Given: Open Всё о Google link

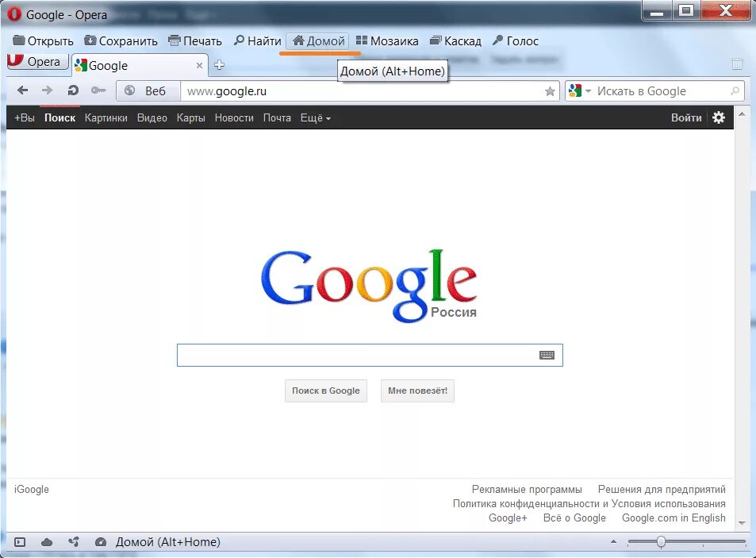Looking at the screenshot, I should coord(574,518).
